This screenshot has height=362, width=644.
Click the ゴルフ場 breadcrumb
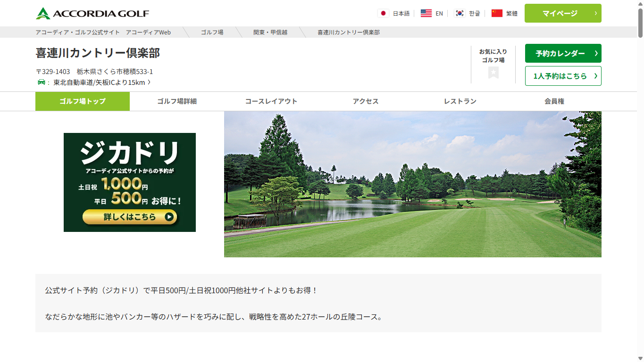click(x=212, y=33)
